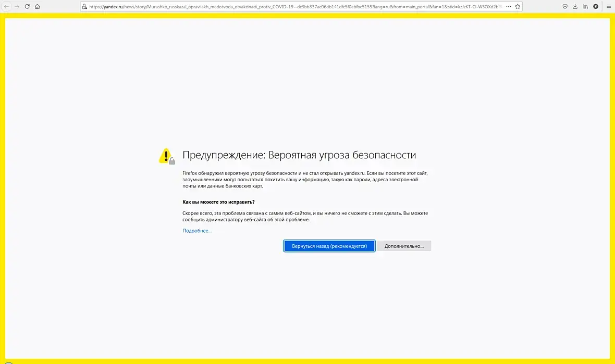The height and width of the screenshot is (364, 615).
Task: Open the Library bookshelf icon
Action: tap(585, 7)
